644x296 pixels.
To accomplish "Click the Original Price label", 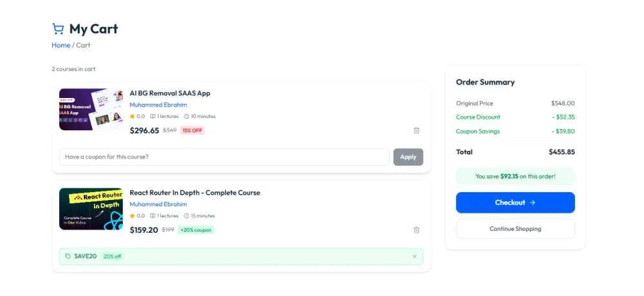I will coord(475,103).
